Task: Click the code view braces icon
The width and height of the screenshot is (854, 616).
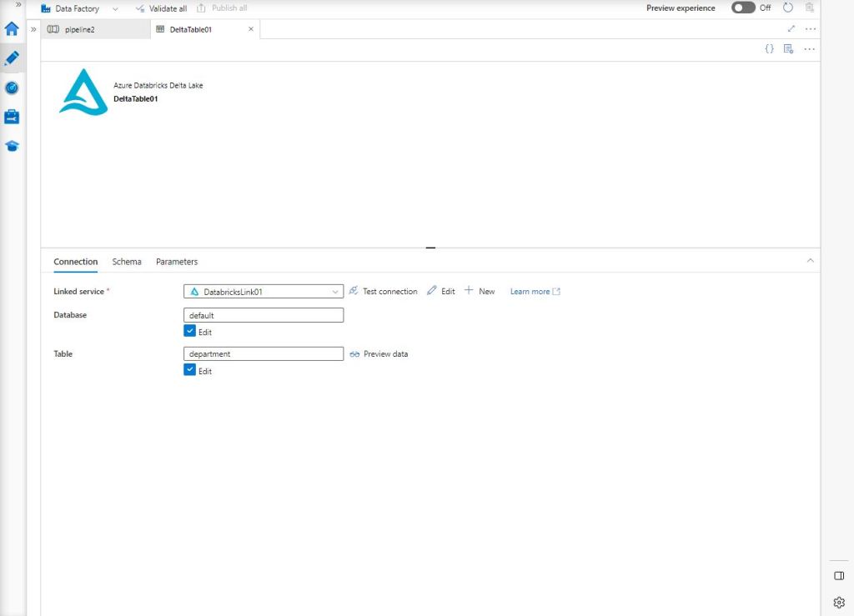Action: tap(769, 49)
